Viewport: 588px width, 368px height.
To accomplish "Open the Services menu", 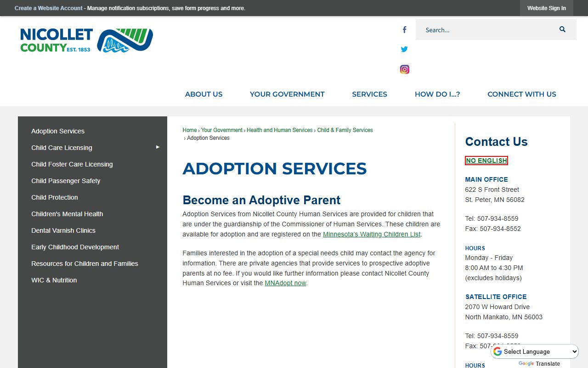I will (369, 94).
